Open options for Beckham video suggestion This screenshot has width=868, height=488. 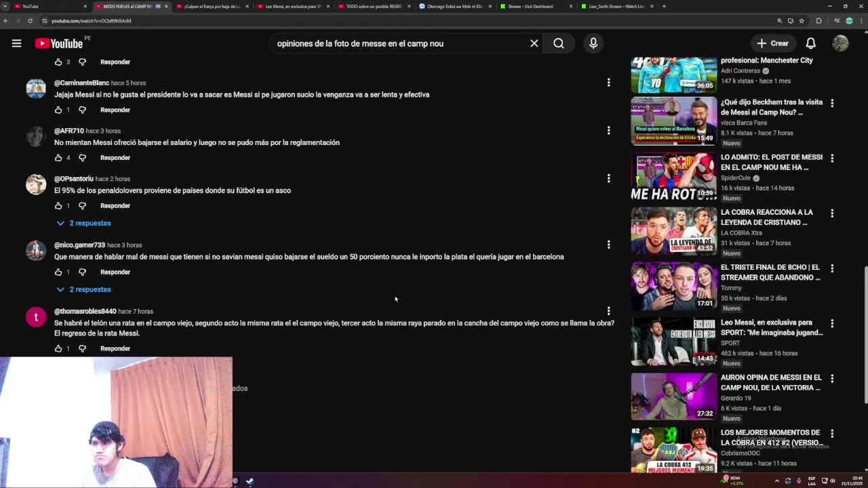pos(832,103)
